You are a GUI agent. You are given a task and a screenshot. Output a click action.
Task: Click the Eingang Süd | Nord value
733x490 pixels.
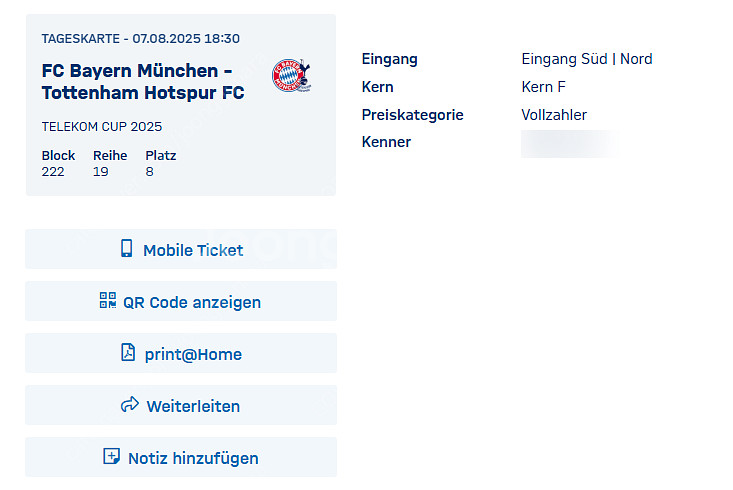[x=587, y=59]
